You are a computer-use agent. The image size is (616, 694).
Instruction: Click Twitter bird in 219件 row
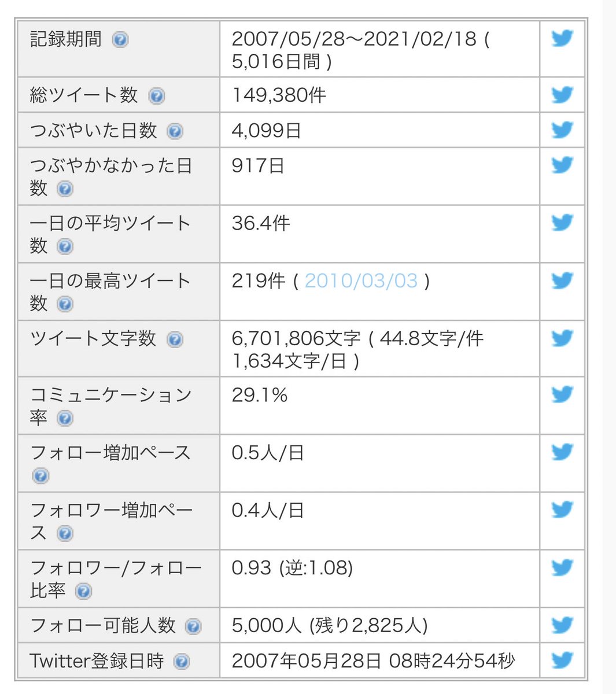click(562, 280)
